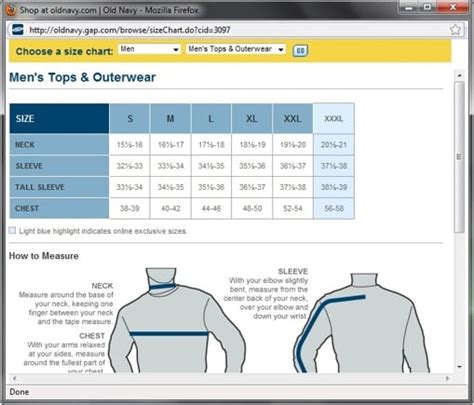Click the GO button beside size chart selectors

click(x=300, y=51)
